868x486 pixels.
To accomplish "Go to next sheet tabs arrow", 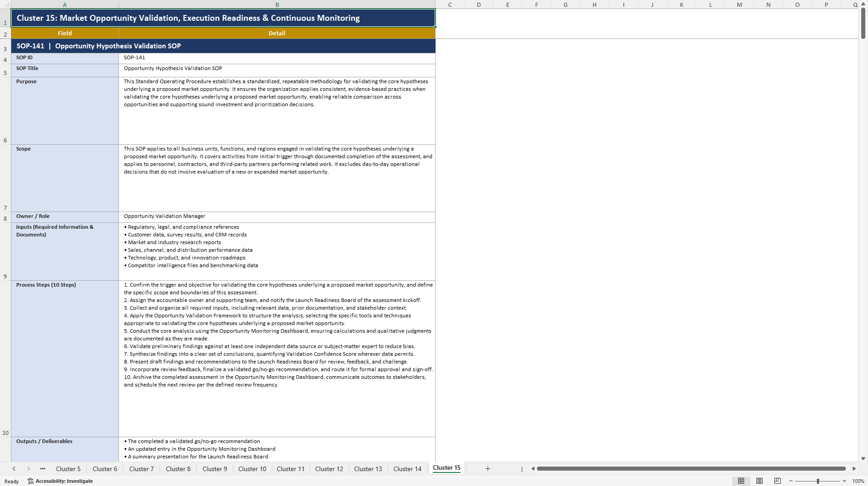I will [x=28, y=469].
